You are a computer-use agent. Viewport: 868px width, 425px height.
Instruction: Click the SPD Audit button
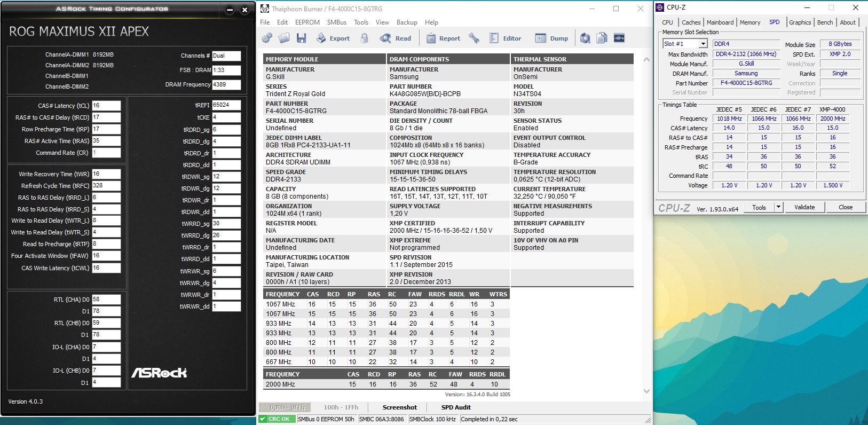(x=456, y=407)
